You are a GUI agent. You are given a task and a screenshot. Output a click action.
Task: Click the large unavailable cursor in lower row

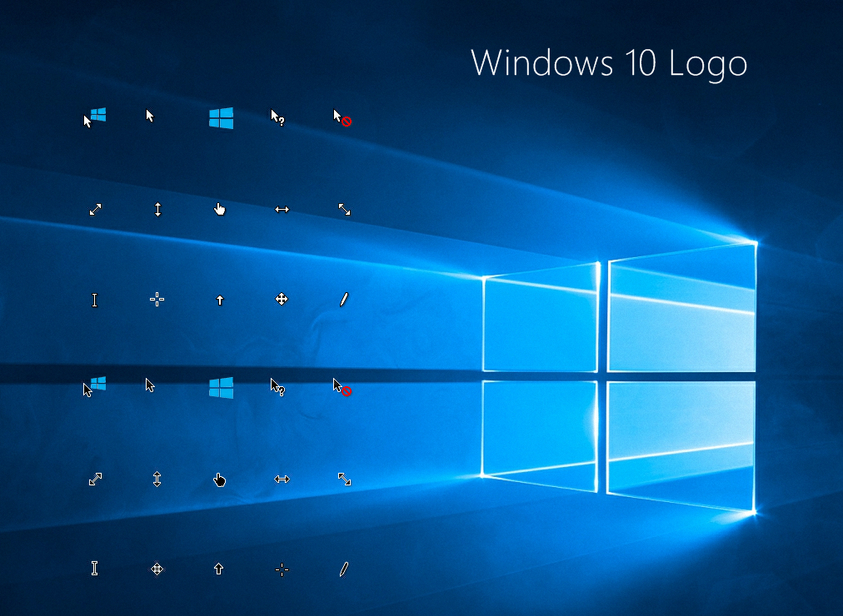click(x=342, y=385)
